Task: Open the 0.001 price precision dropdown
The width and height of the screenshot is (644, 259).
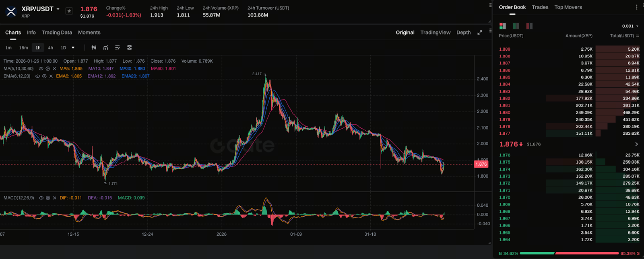Action: coord(630,26)
